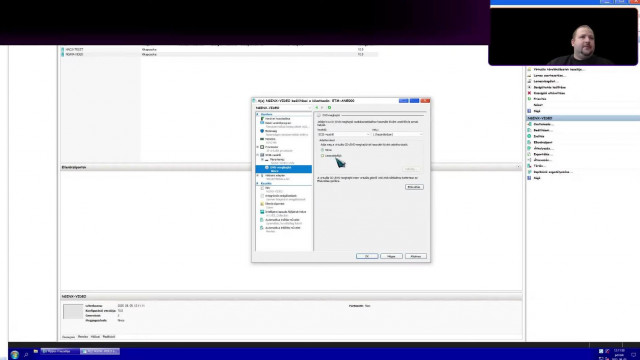Click the taskbar search icon

coord(26,355)
